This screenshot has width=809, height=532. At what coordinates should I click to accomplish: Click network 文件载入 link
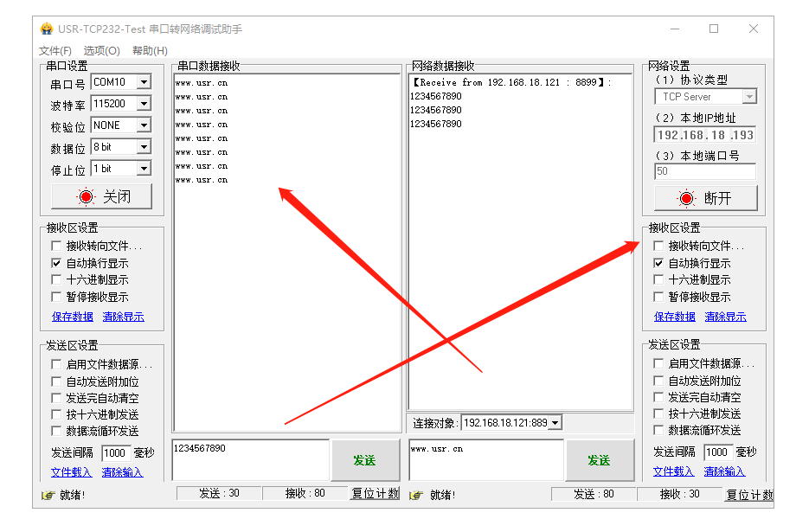click(674, 471)
